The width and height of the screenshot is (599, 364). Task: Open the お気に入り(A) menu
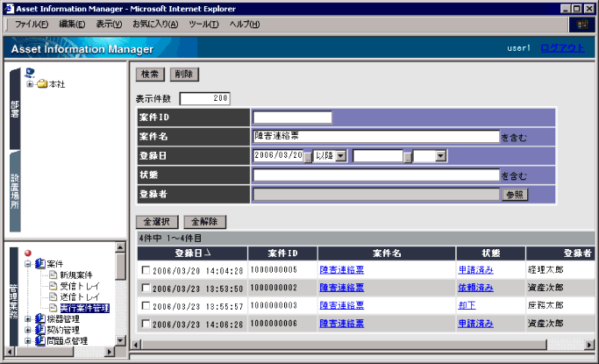pyautogui.click(x=155, y=25)
